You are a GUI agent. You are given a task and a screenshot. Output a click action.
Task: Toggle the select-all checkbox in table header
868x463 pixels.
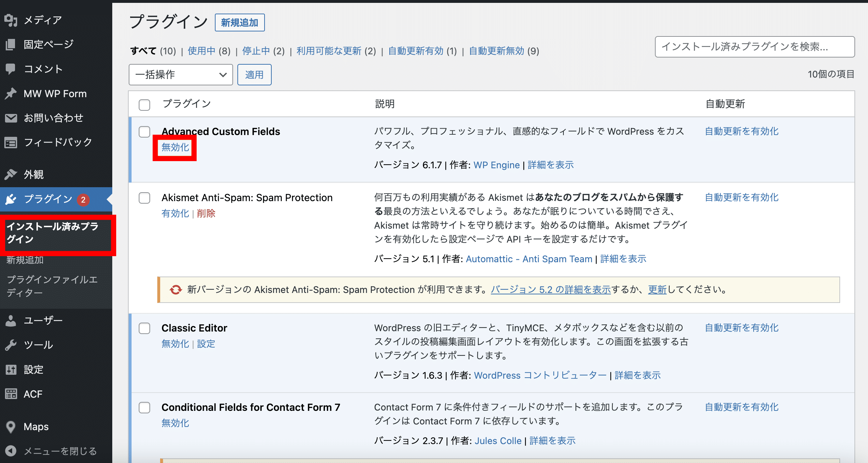(x=144, y=105)
